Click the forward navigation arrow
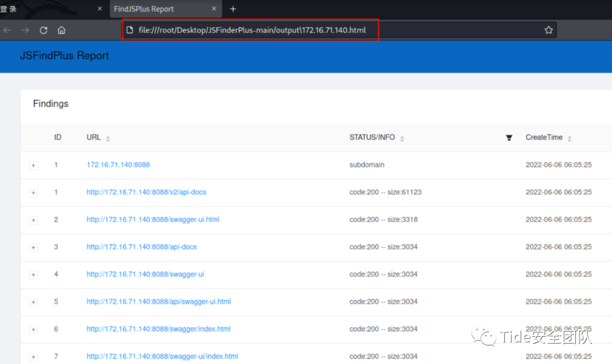 pyautogui.click(x=25, y=31)
